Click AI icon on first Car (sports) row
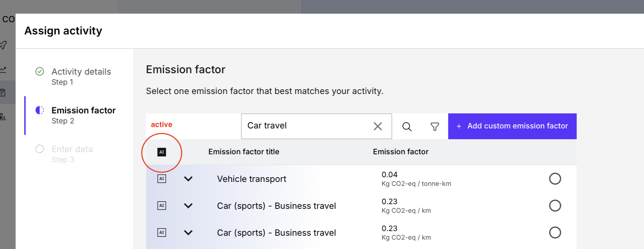Viewport: 644px width, 249px height. pos(162,206)
